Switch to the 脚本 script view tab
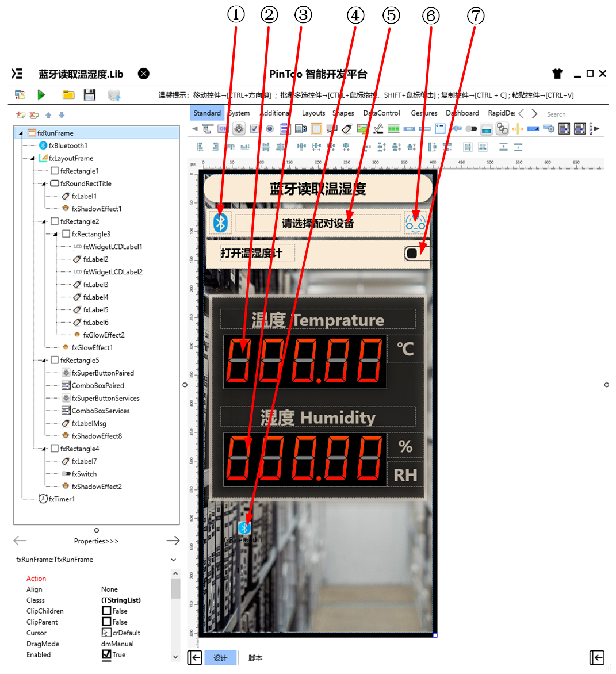This screenshot has width=616, height=674. pyautogui.click(x=255, y=658)
